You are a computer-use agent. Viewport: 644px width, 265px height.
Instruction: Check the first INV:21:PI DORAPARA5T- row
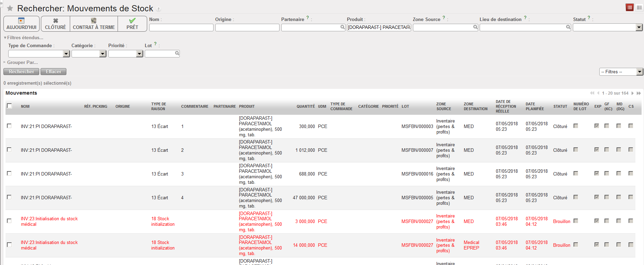tap(9, 126)
